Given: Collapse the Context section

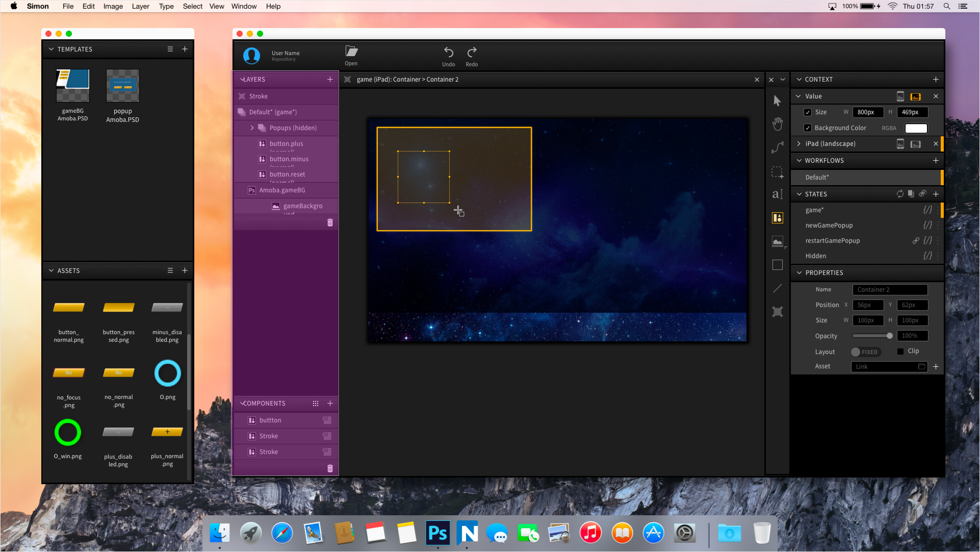Looking at the screenshot, I should coord(799,79).
